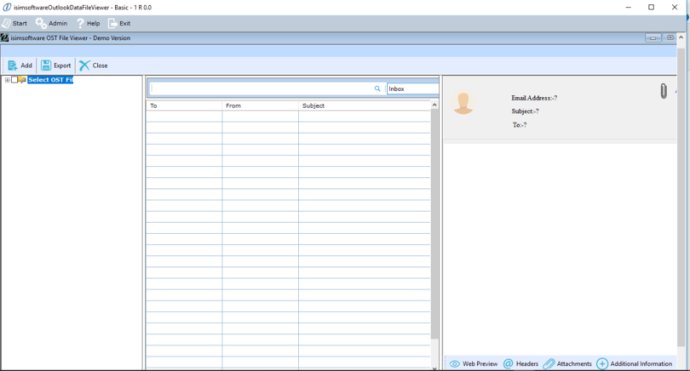
Task: Sort by the To column header
Action: click(x=184, y=106)
